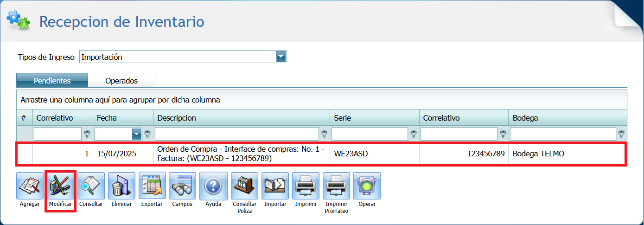
Task: Select the 123456789 correlativo cell
Action: click(464, 154)
